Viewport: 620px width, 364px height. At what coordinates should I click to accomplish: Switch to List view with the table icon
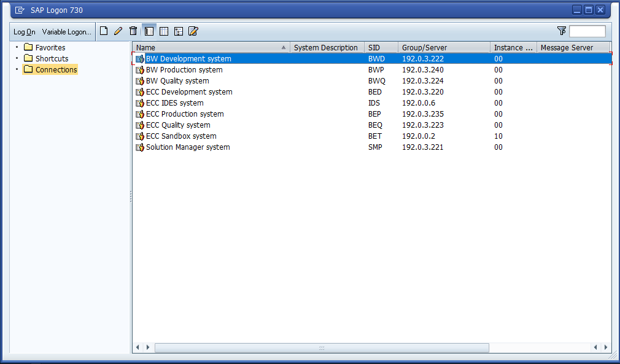(x=164, y=31)
